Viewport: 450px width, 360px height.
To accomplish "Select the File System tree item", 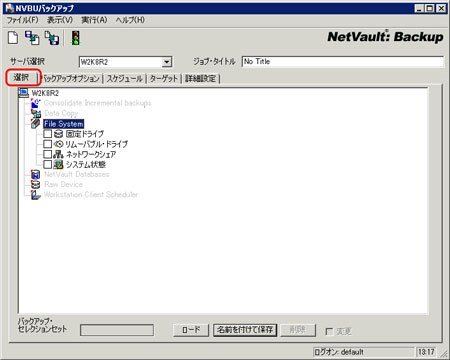I will point(64,124).
